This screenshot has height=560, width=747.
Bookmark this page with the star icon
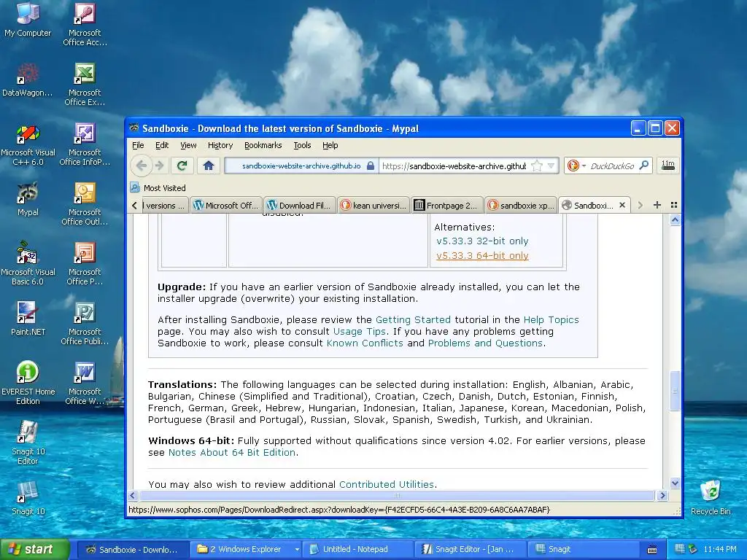pos(536,166)
